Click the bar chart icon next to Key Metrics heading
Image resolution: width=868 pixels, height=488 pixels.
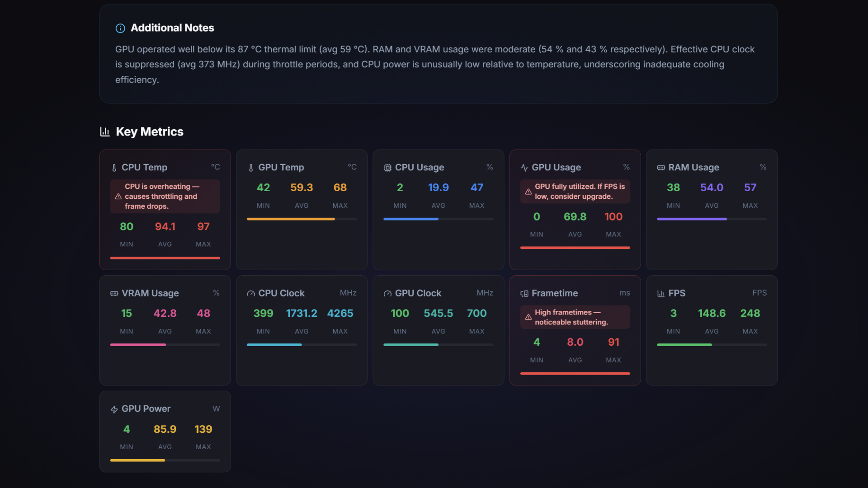point(104,131)
